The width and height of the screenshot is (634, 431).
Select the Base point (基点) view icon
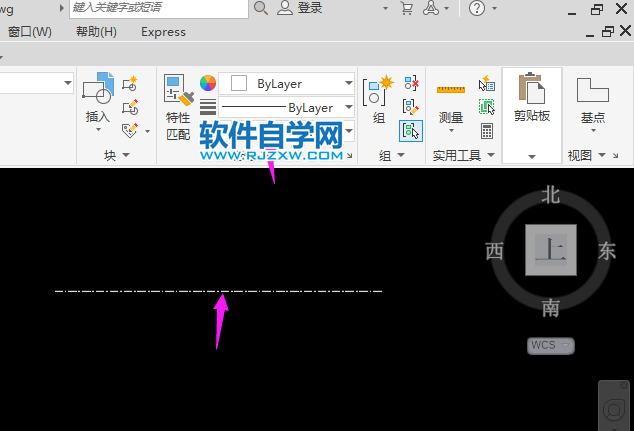tap(592, 92)
